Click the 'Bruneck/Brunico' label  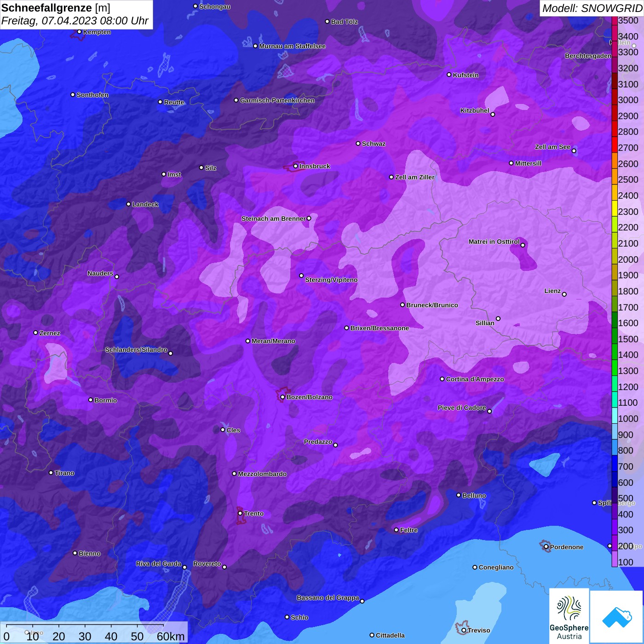[432, 305]
